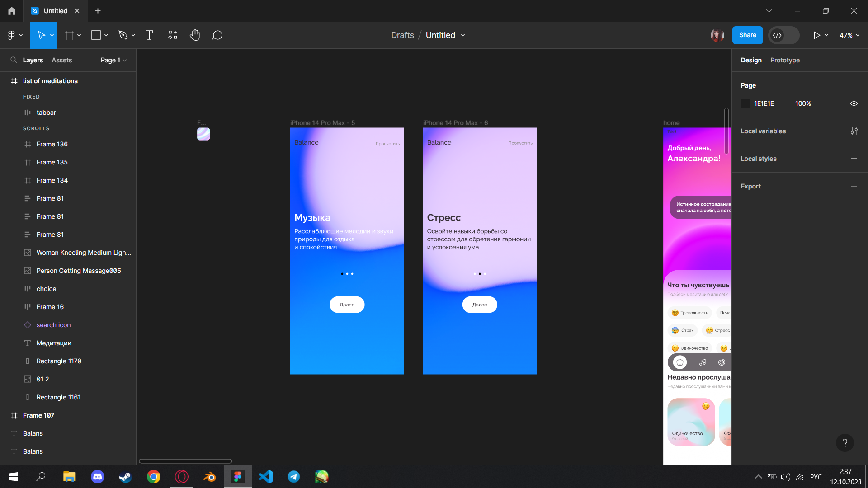The image size is (868, 488).
Task: Select the Comment tool
Action: click(x=217, y=35)
